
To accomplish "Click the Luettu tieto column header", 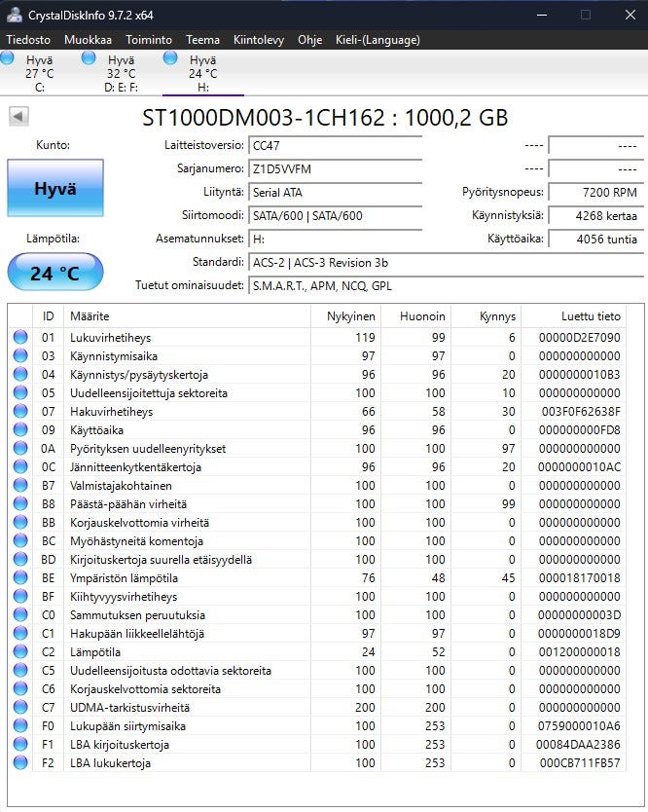I will (x=573, y=315).
